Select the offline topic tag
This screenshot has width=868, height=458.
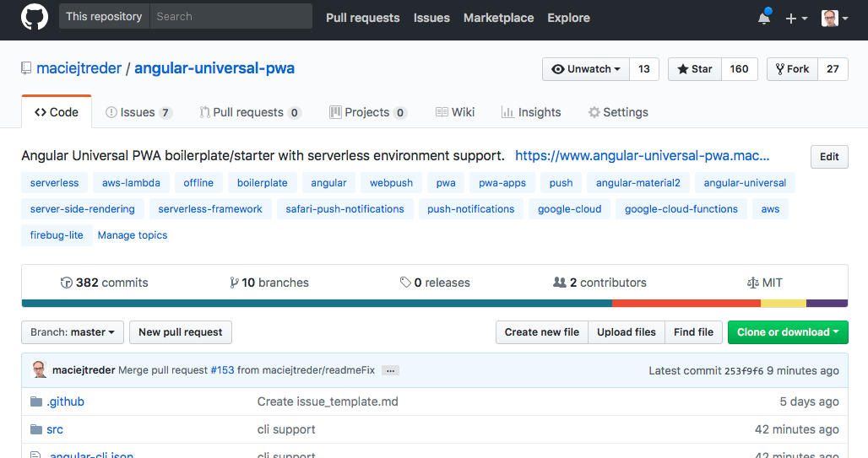pos(198,183)
